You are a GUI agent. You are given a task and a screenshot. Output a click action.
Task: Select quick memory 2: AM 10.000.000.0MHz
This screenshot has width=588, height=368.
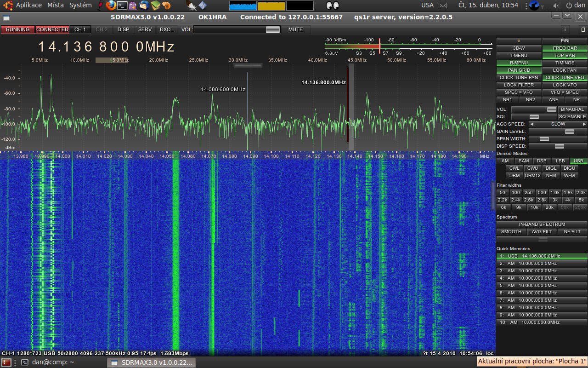pos(542,264)
